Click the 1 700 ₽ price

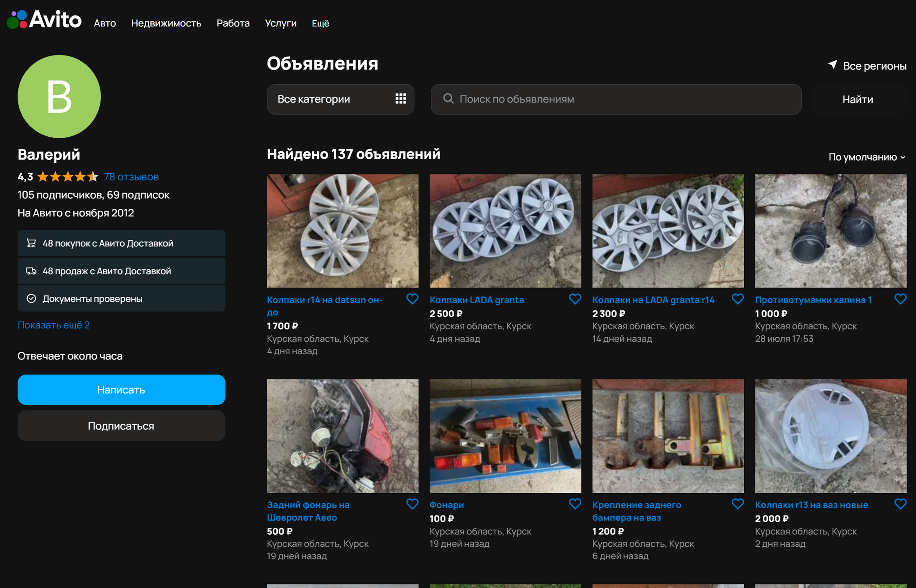point(282,326)
